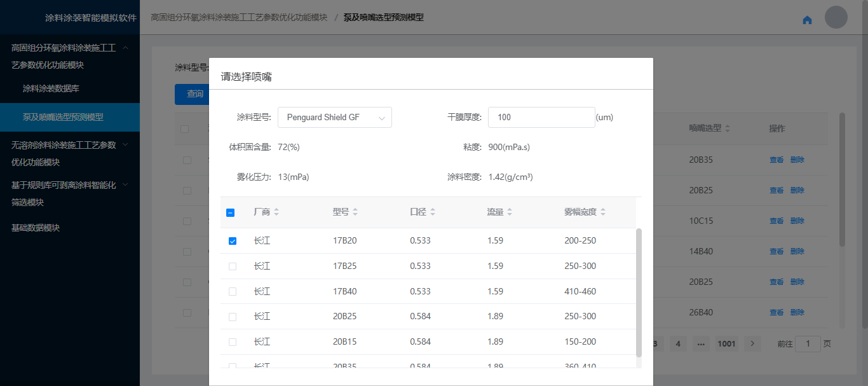Screen dimensions: 868x386
Task: Collapse 高固组分环氧涂料涂装施工工艺参数优化功能模块 sidebar section
Action: 126,48
